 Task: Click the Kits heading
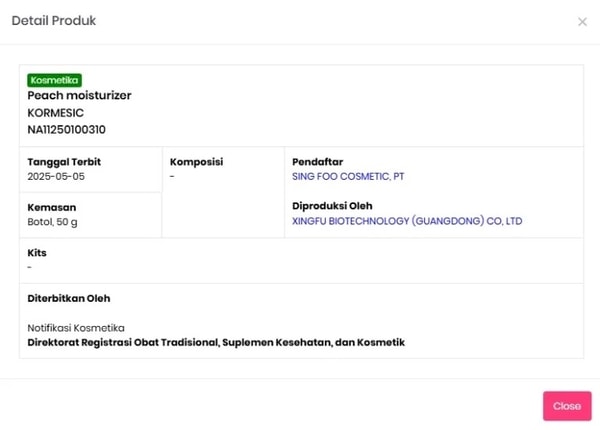(x=37, y=253)
